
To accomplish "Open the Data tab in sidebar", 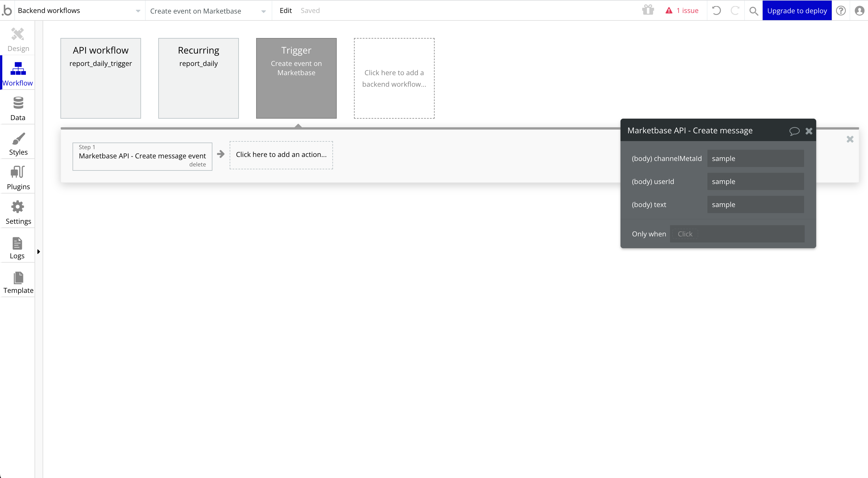I will coord(18,109).
